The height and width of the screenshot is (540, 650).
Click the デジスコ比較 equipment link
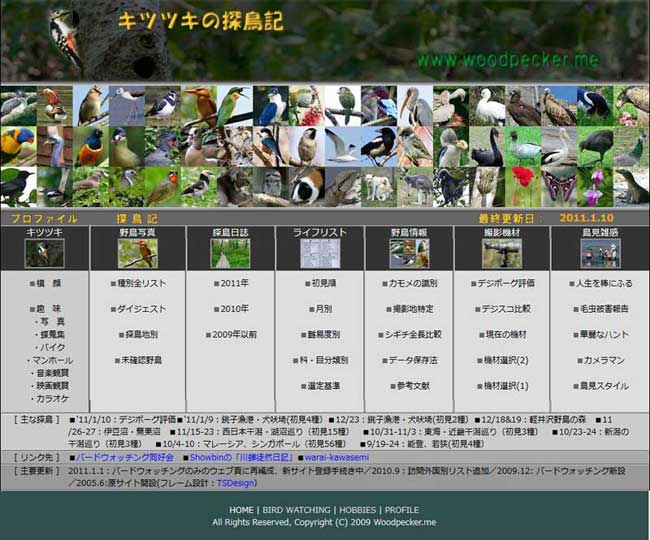[x=504, y=309]
